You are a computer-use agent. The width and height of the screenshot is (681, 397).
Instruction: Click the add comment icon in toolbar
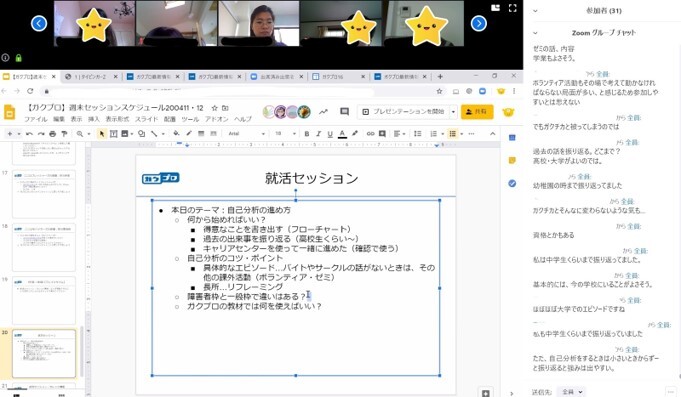(x=382, y=134)
